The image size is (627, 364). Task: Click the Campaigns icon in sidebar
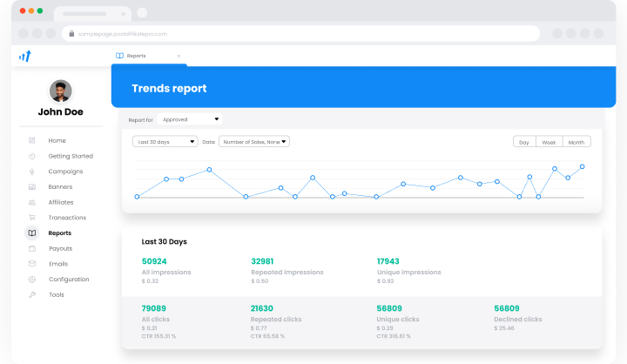32,172
